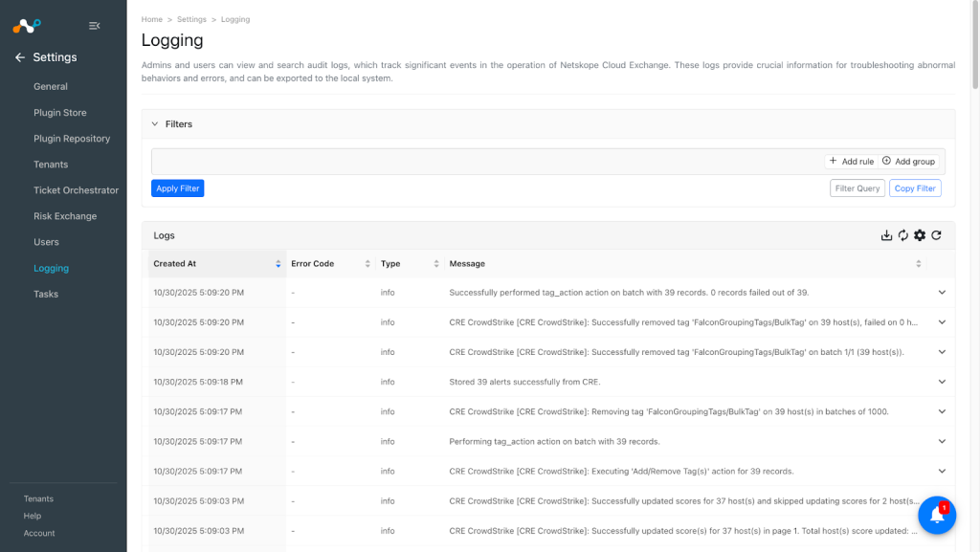Screen dimensions: 980x552
Task: Click Apply Filter button
Action: [x=177, y=188]
